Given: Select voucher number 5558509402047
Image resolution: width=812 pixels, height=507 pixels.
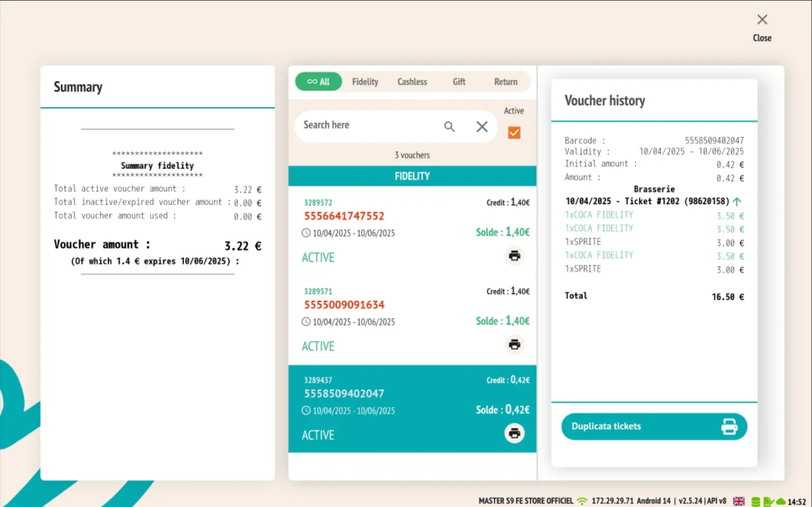Looking at the screenshot, I should click(344, 393).
